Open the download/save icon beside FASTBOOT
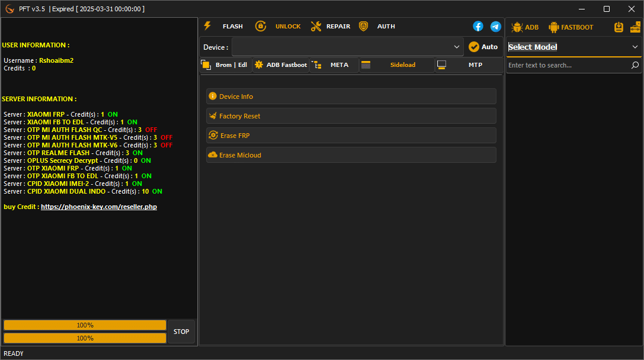The image size is (644, 360). click(x=618, y=27)
